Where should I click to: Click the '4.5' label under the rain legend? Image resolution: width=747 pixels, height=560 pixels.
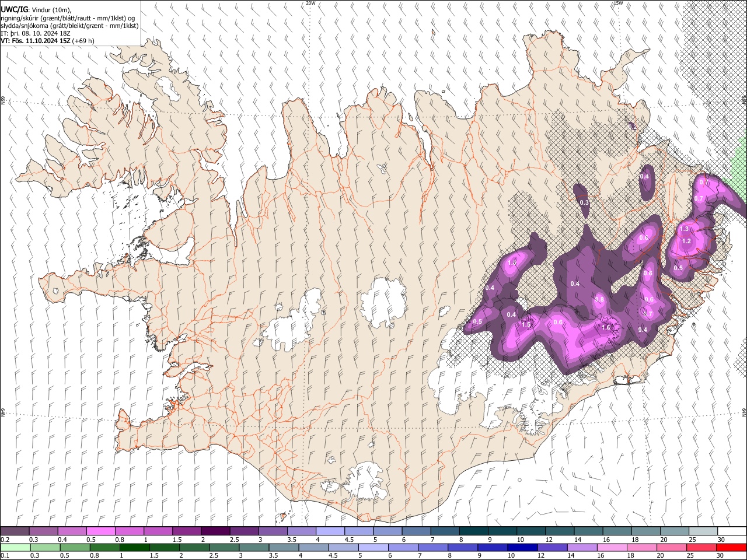(333, 556)
